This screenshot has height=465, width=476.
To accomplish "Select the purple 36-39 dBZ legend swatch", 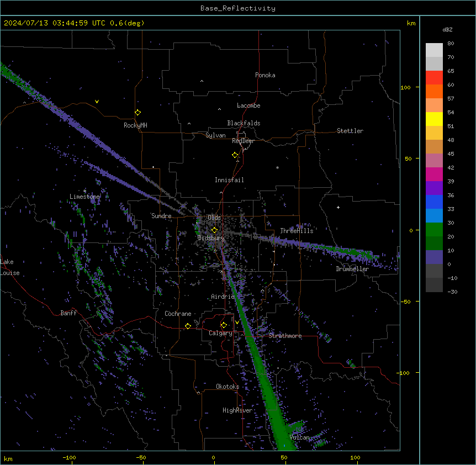I will click(434, 188).
